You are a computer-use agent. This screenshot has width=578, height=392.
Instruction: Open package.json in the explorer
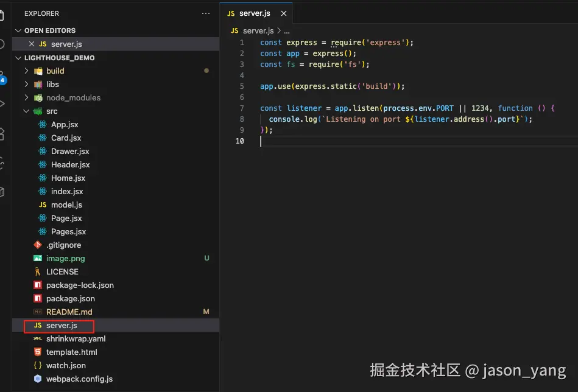tap(71, 298)
